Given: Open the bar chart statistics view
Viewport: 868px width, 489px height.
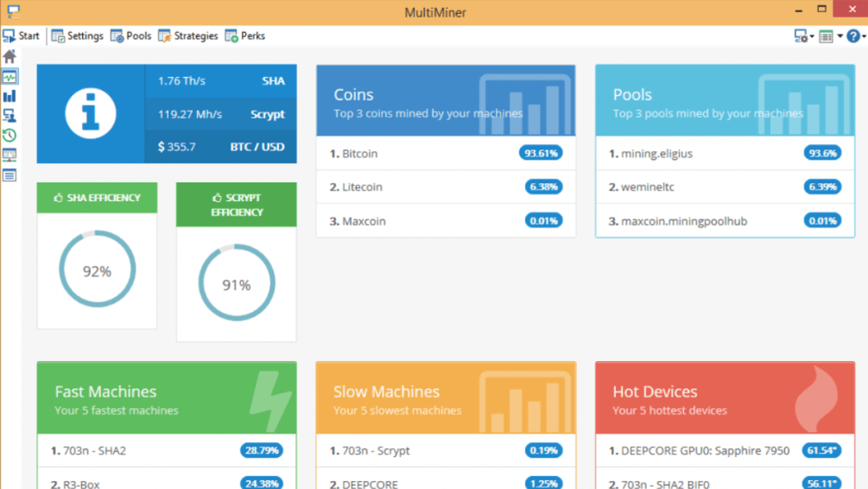Looking at the screenshot, I should point(8,97).
